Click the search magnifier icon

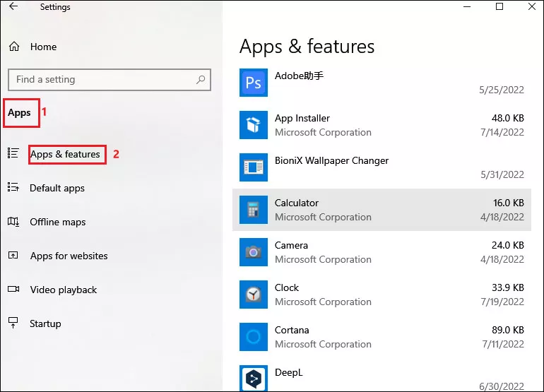201,80
